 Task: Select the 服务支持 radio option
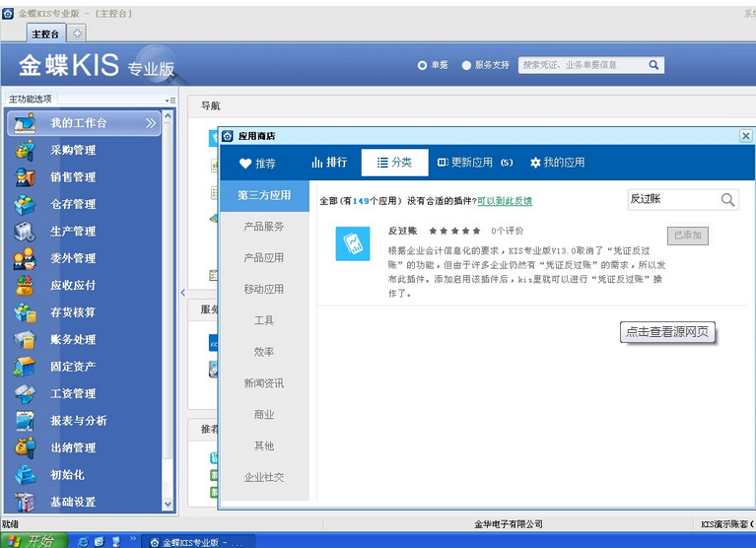tap(466, 65)
